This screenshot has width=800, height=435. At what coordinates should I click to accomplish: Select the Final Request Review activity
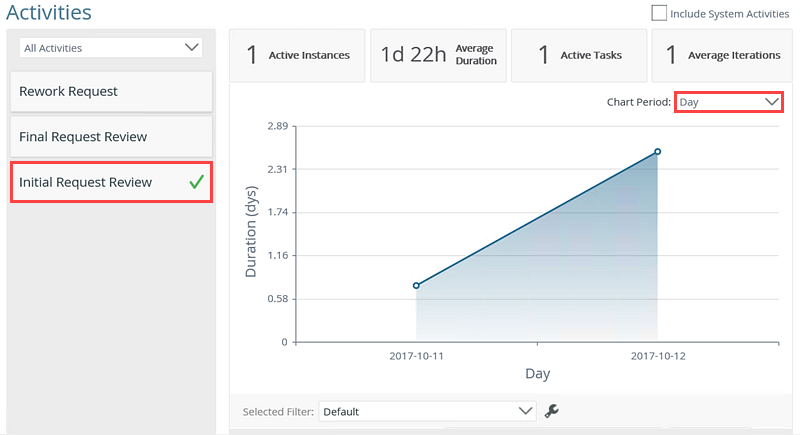[111, 136]
